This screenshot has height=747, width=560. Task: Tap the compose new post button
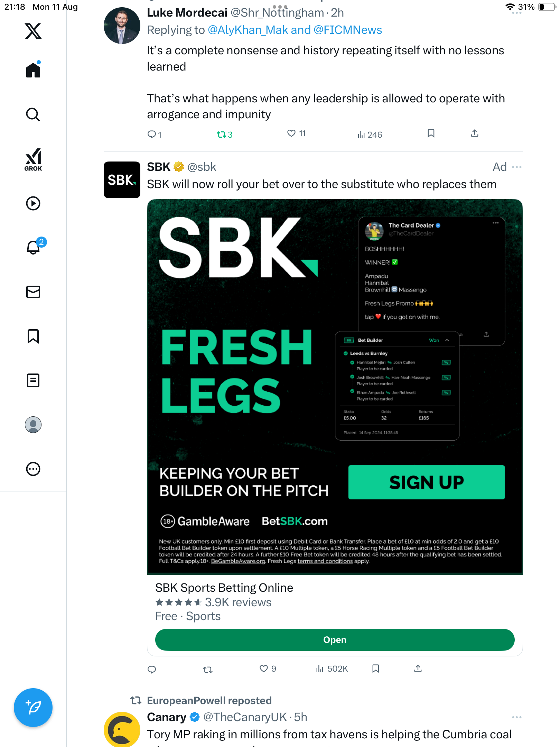point(33,708)
